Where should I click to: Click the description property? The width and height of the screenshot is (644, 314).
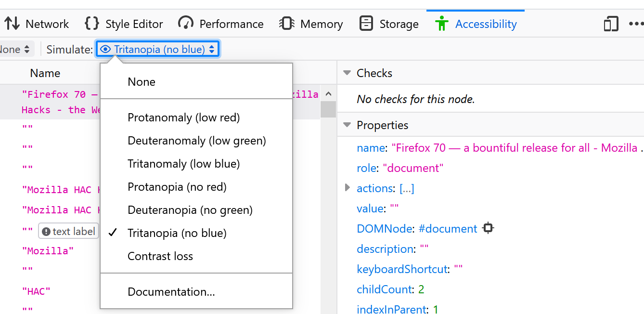coord(386,249)
